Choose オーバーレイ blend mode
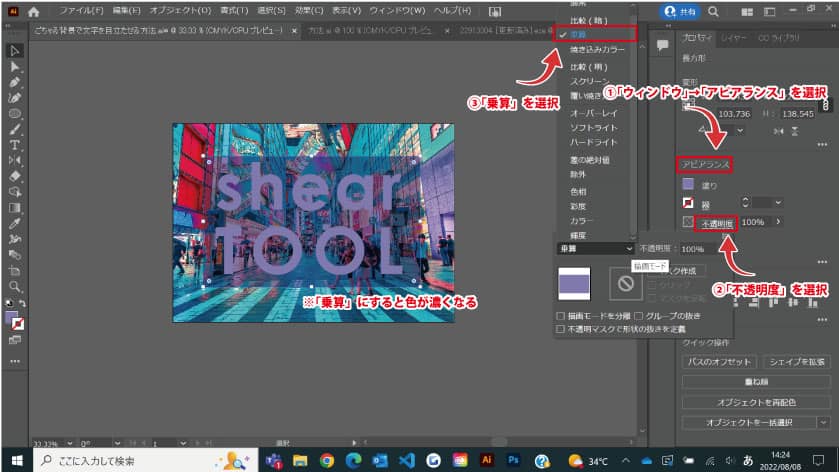Image resolution: width=839 pixels, height=472 pixels. click(593, 113)
